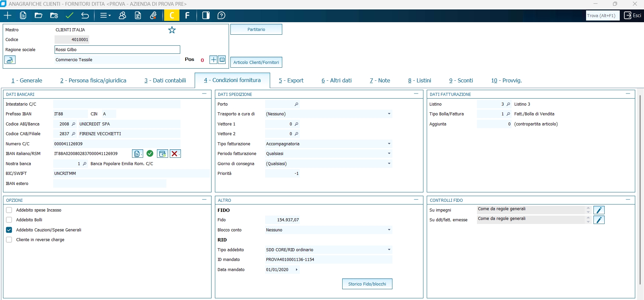Expand the Blocco conto dropdown
Image resolution: width=644 pixels, height=300 pixels.
pos(328,230)
